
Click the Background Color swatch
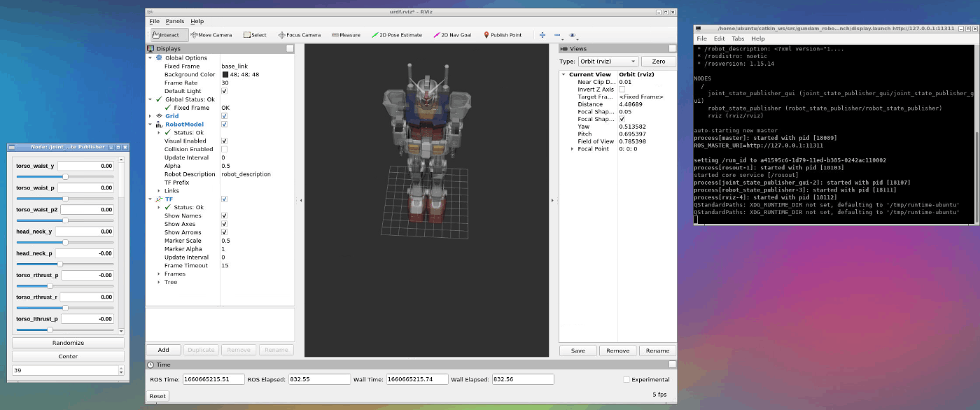click(x=225, y=74)
